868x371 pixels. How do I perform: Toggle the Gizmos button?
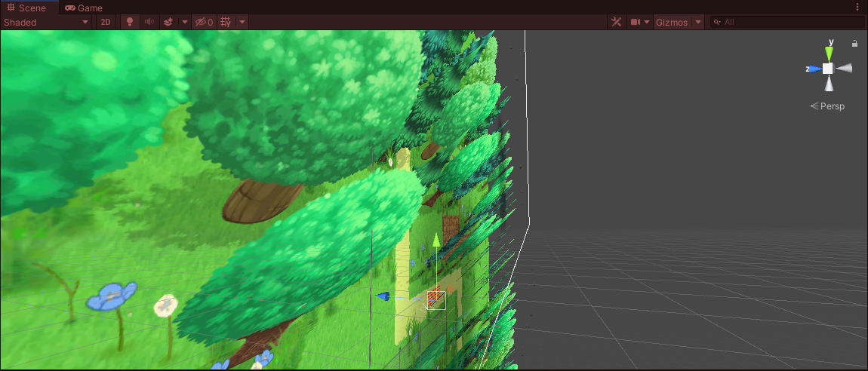pos(672,22)
